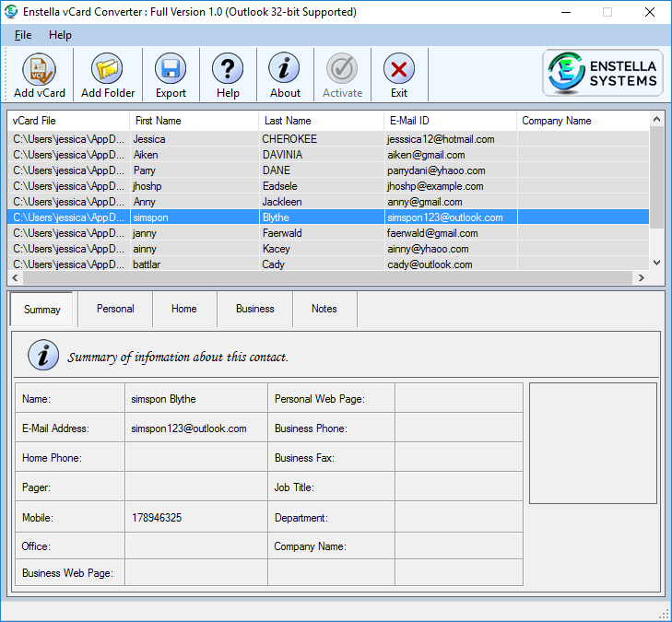Switch to the Personal tab
The image size is (672, 622).
click(115, 309)
